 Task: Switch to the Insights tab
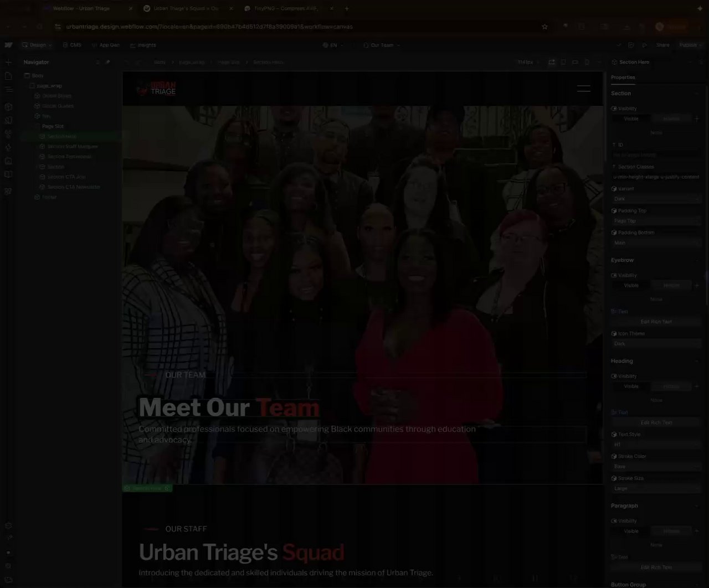point(143,45)
